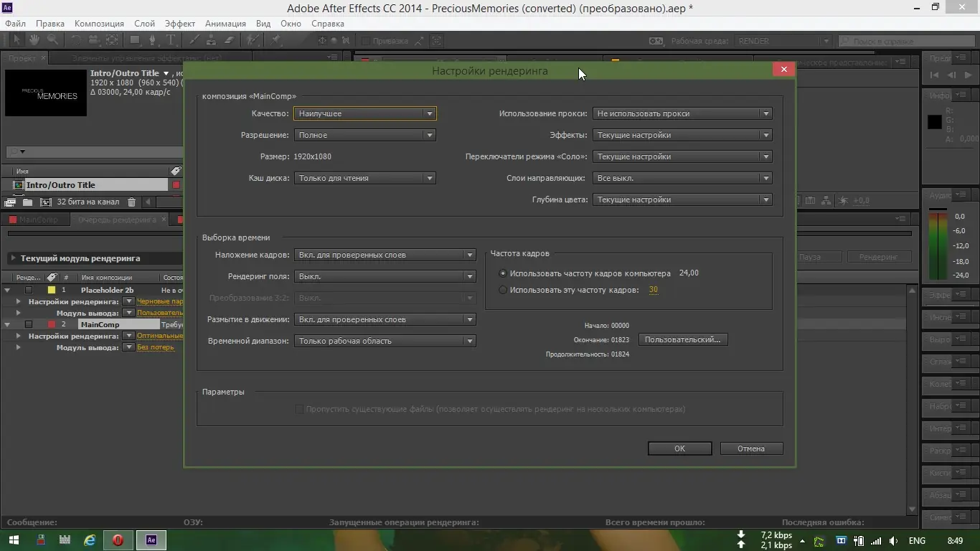Open the Анимация menu
The height and width of the screenshot is (551, 980).
[x=225, y=24]
